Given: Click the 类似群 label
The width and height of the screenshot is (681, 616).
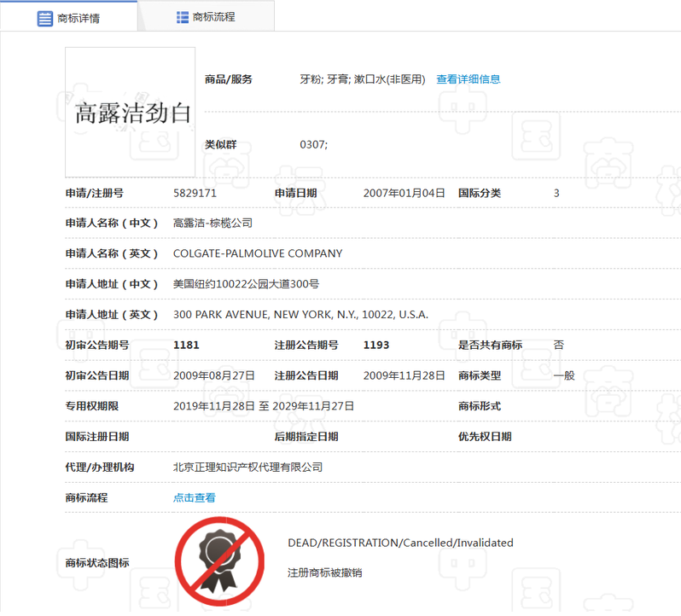Looking at the screenshot, I should coord(221,144).
